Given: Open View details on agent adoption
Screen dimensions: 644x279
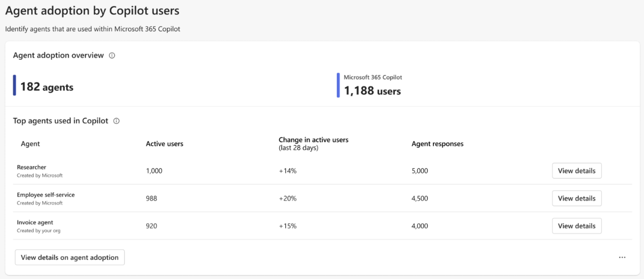Looking at the screenshot, I should point(70,257).
